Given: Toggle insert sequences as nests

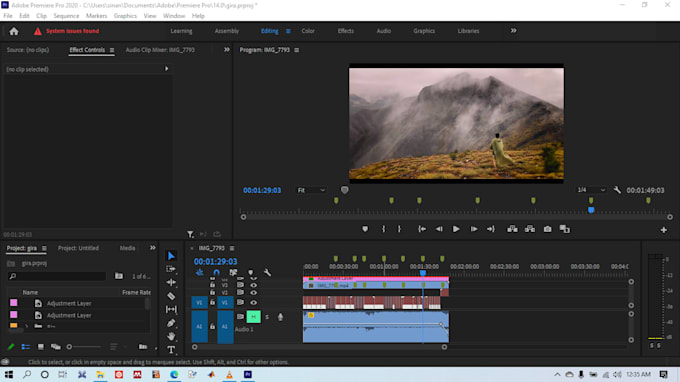Looking at the screenshot, I should pyautogui.click(x=199, y=273).
